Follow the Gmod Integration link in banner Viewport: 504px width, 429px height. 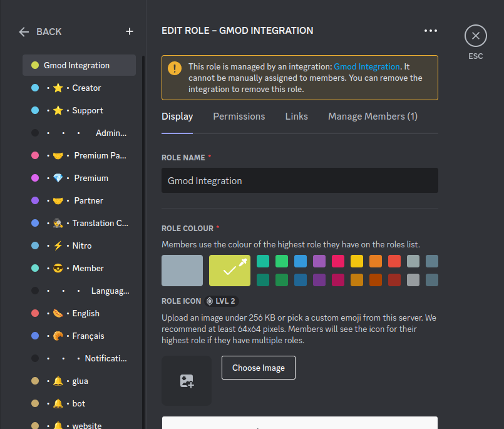coord(366,66)
